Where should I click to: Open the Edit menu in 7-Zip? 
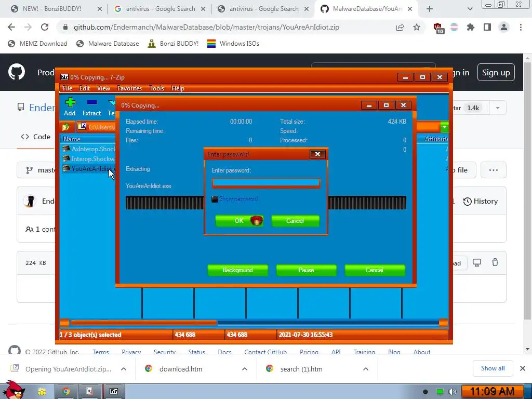(85, 88)
